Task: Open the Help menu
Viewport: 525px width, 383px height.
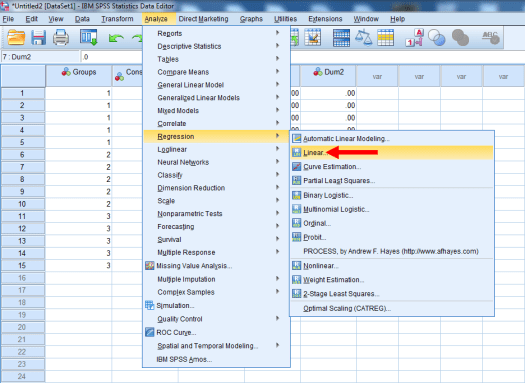Action: pyautogui.click(x=397, y=19)
